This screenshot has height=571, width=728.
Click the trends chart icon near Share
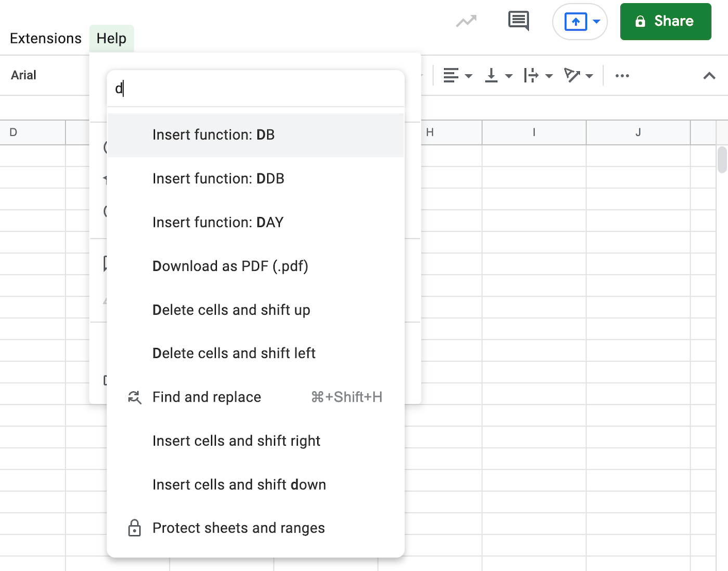click(465, 21)
